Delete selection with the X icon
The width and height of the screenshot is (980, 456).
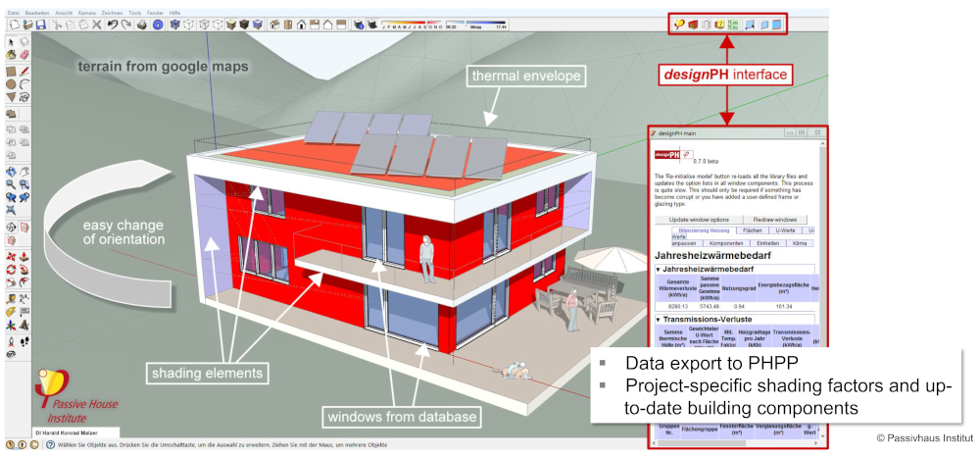[96, 25]
